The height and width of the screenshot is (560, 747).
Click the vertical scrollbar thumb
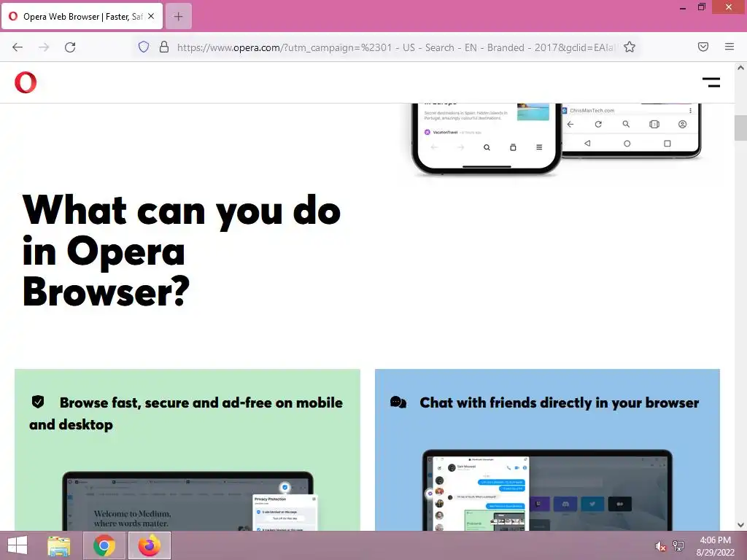[x=740, y=128]
